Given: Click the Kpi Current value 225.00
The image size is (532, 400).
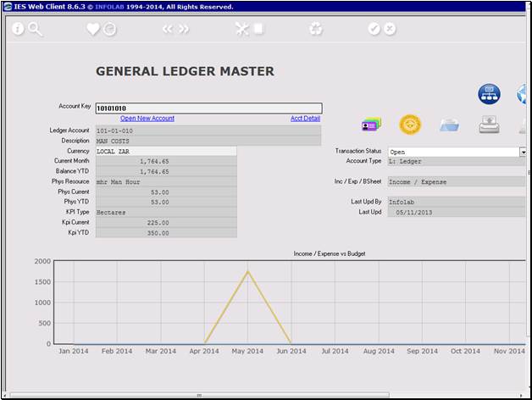Looking at the screenshot, I should 166,223.
